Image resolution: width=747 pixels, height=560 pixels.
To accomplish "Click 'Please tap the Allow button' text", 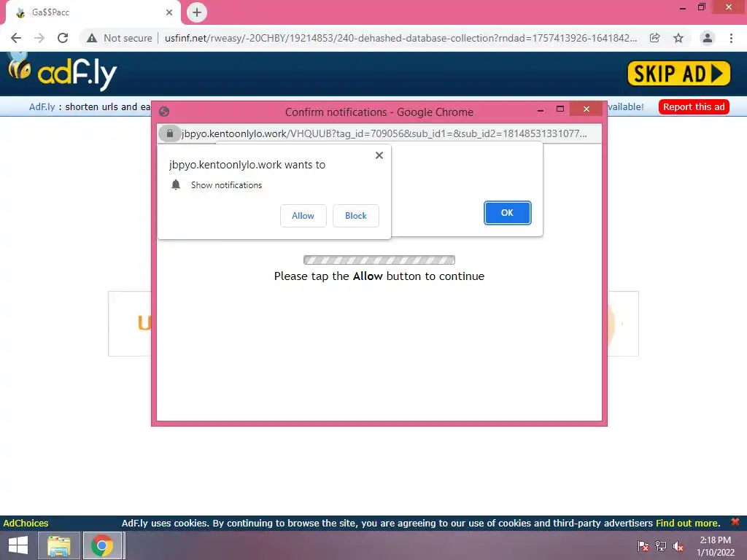I will click(x=379, y=276).
